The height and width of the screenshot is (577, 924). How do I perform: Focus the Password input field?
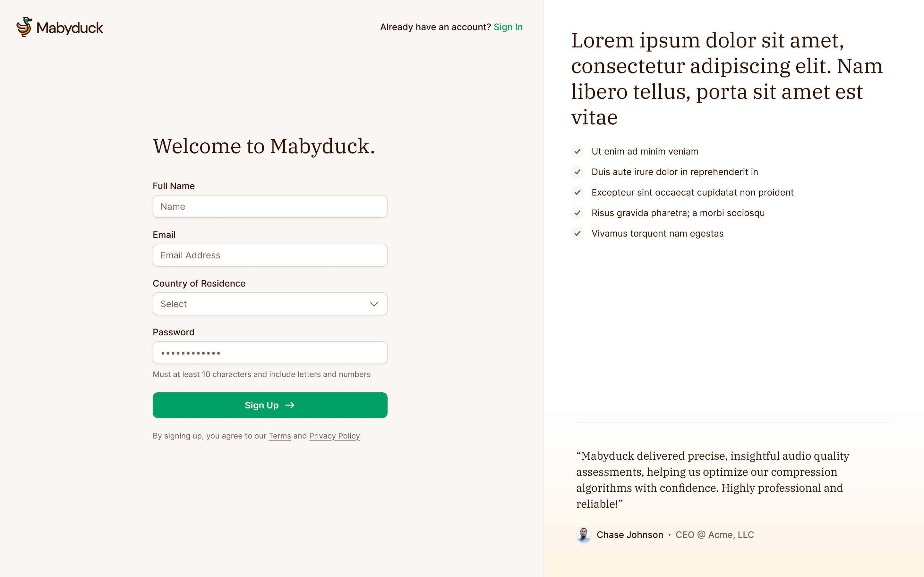click(x=270, y=353)
